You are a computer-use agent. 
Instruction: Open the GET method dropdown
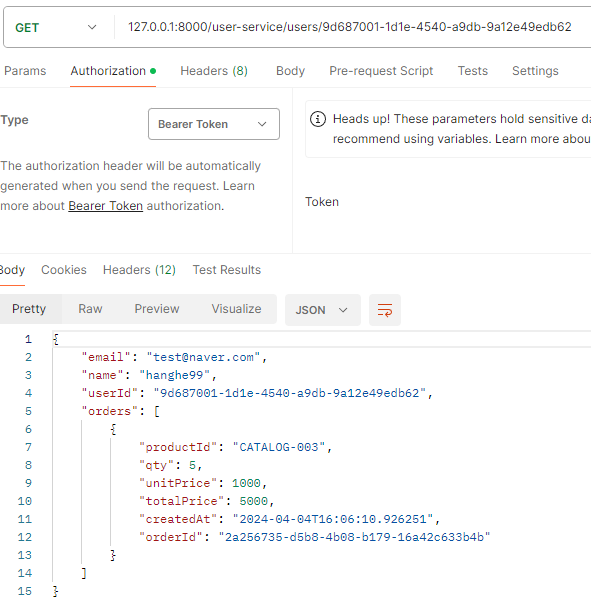55,28
